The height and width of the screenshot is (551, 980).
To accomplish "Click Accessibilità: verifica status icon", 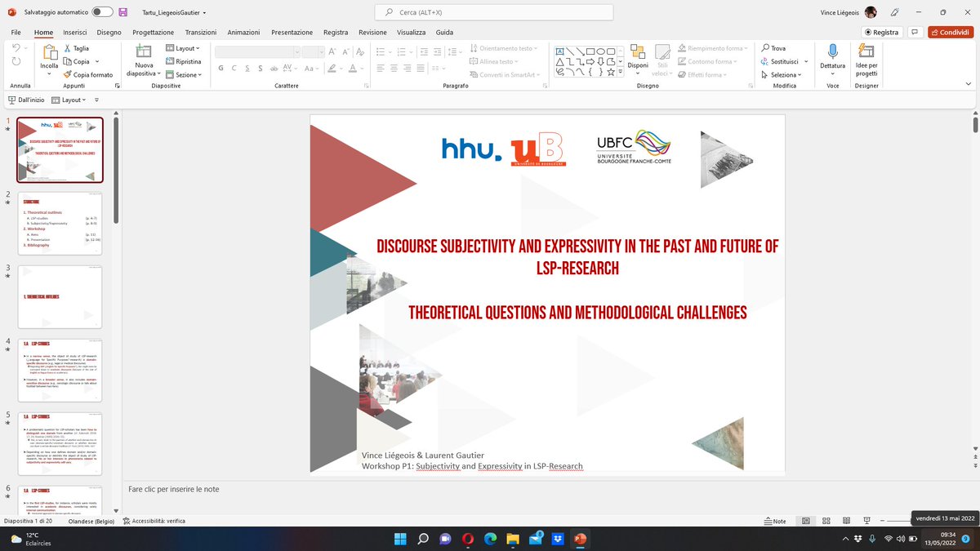I will (x=154, y=521).
